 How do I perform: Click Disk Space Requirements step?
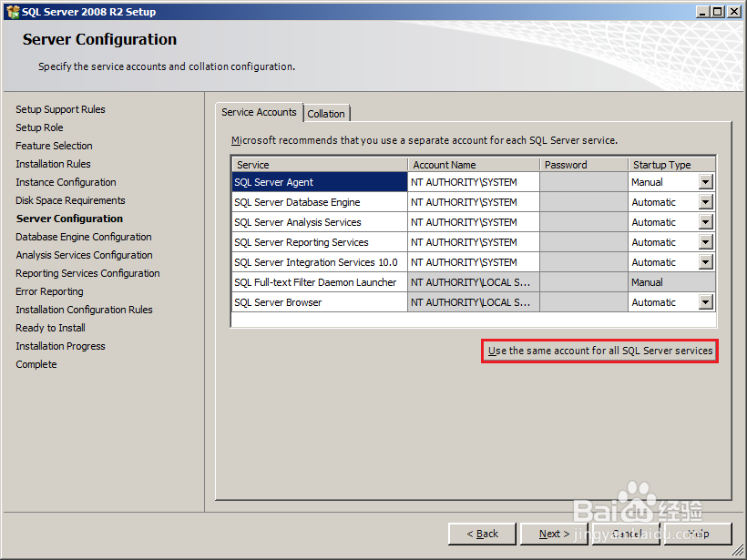click(70, 200)
